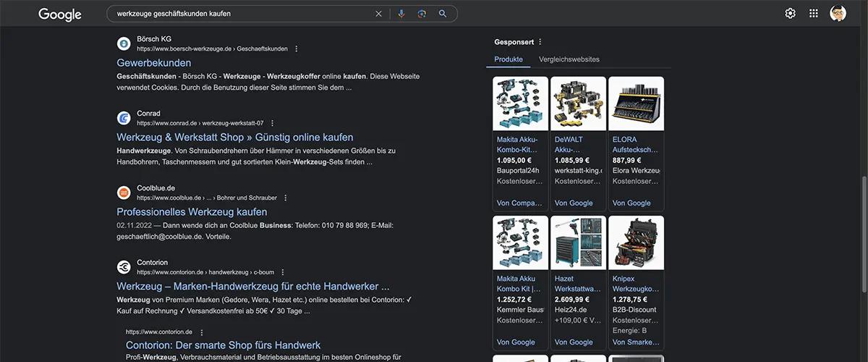
Task: Open Google Lens image search icon
Action: 422,14
